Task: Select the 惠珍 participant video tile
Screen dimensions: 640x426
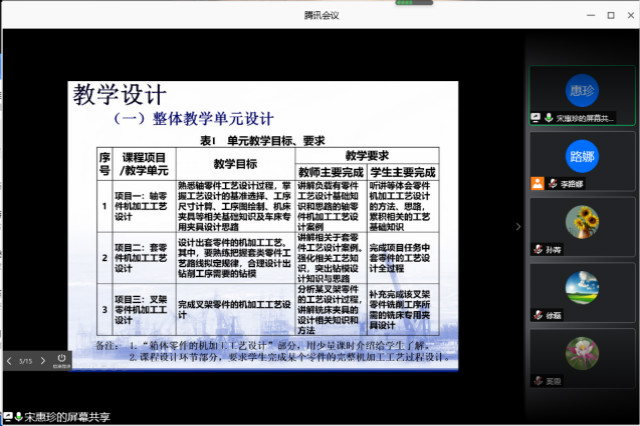Action: [x=581, y=90]
